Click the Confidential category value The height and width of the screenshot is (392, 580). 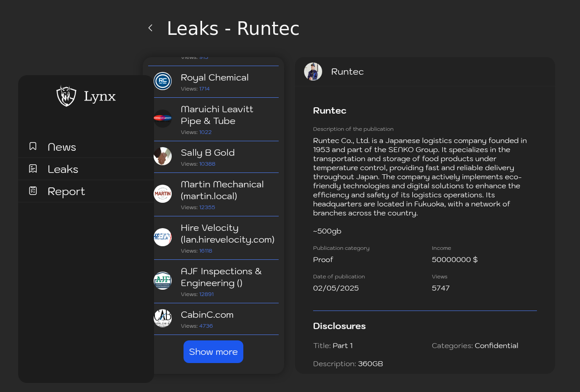point(497,346)
